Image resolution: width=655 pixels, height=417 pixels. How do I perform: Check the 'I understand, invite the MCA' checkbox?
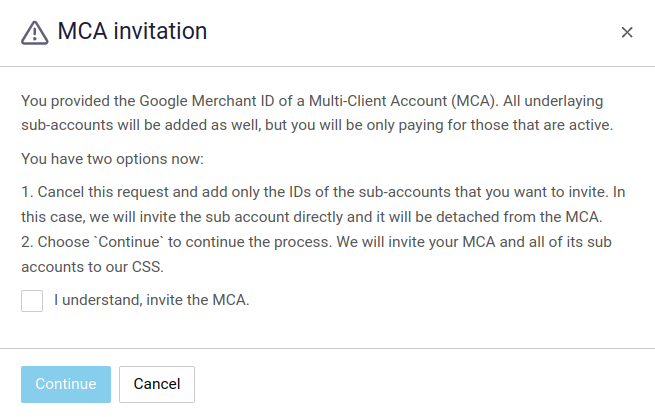(x=32, y=301)
